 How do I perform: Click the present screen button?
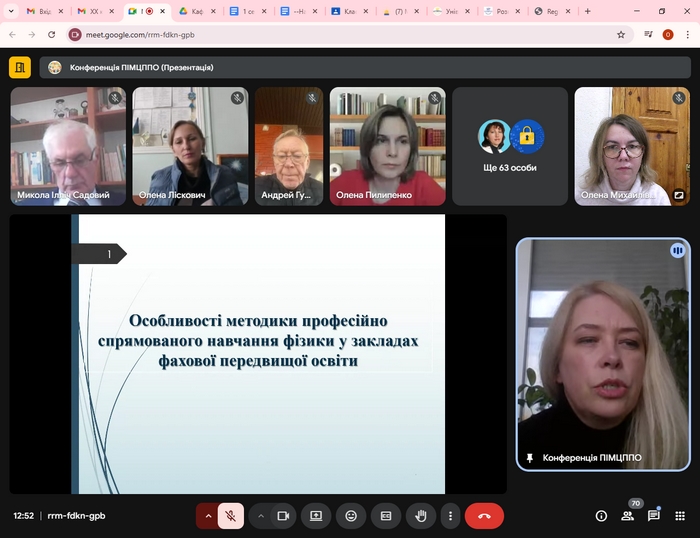316,516
